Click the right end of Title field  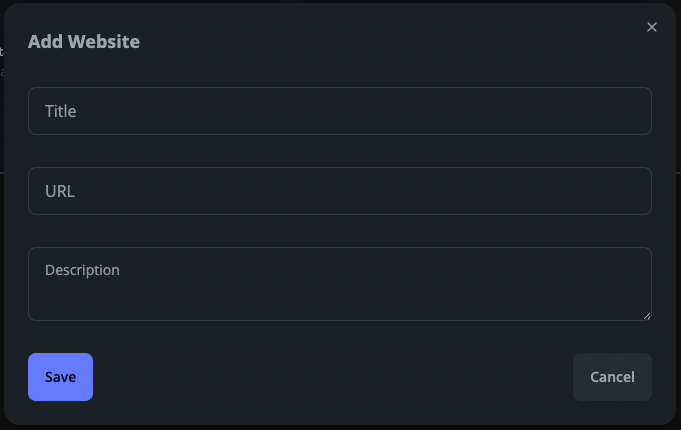630,111
